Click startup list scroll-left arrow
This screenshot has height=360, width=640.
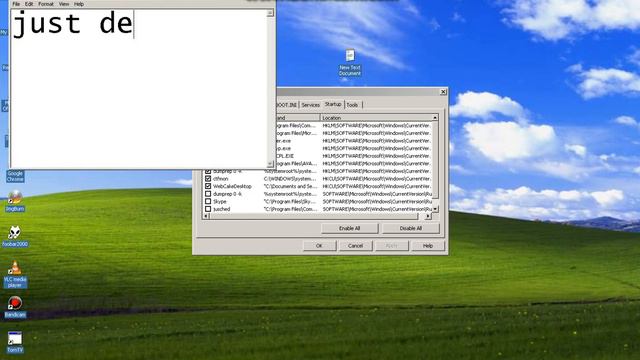[x=207, y=216]
